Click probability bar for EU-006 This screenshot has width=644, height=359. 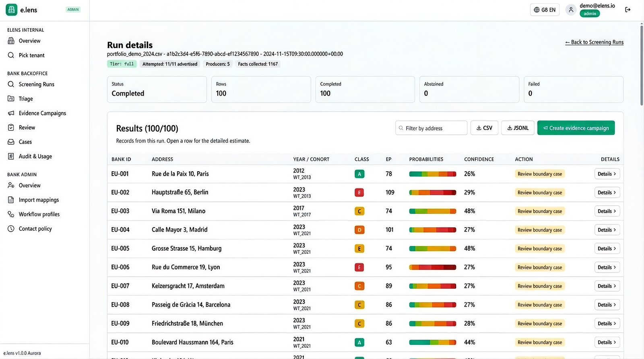click(x=433, y=267)
